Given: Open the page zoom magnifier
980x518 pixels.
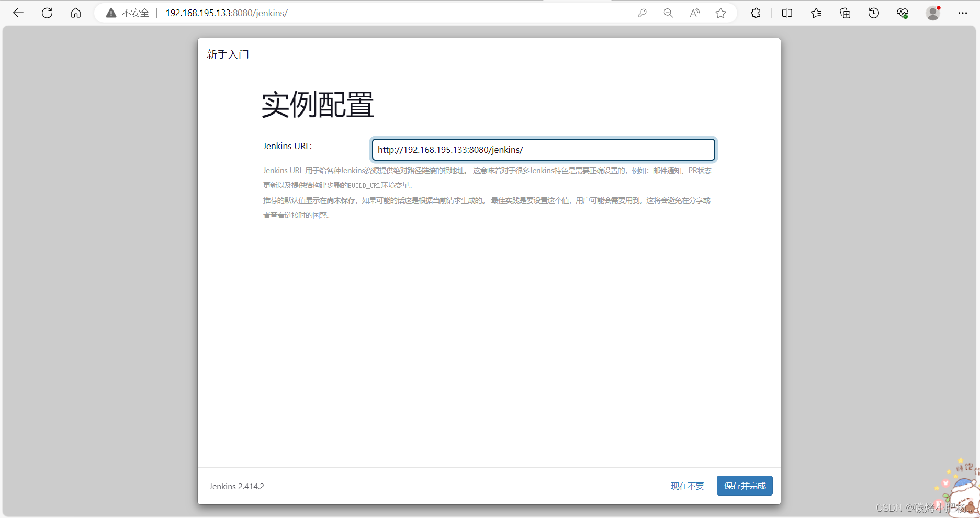Looking at the screenshot, I should pos(668,13).
